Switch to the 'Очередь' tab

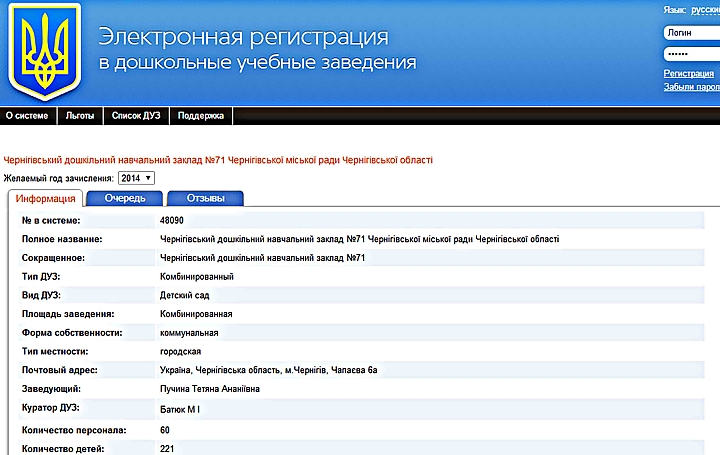pyautogui.click(x=125, y=198)
